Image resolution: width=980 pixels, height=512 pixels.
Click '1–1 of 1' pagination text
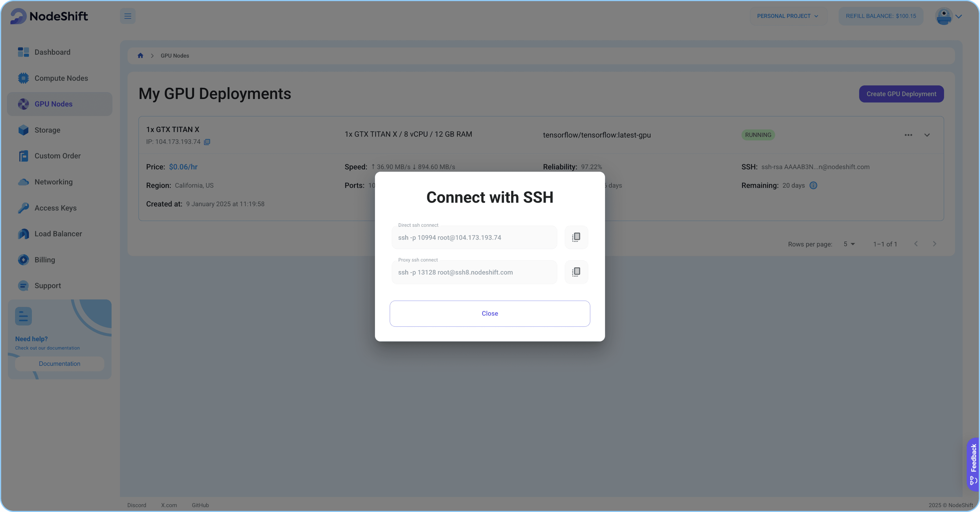[885, 244]
